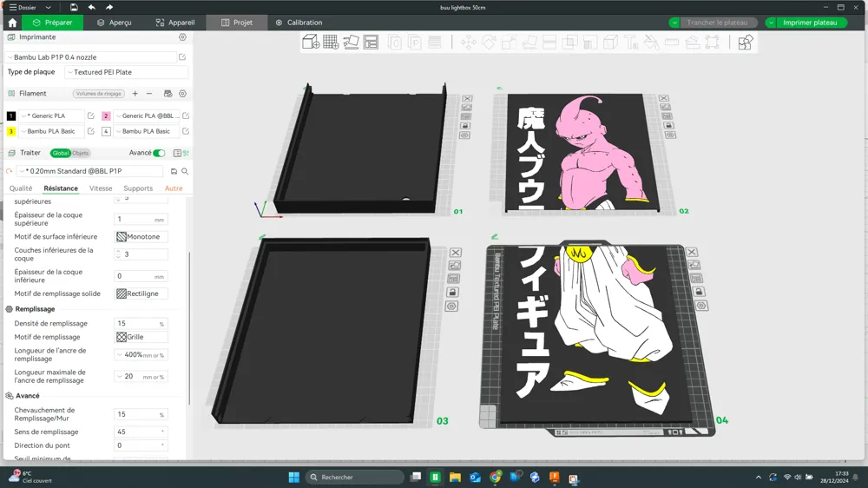The image size is (868, 488).
Task: Redo the action in title bar
Action: (x=109, y=7)
